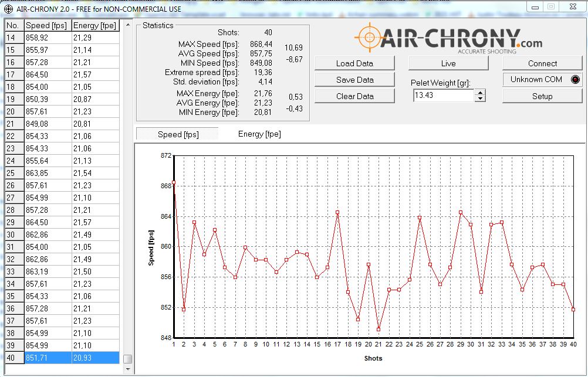Select shot 27 row number cell
The width and height of the screenshot is (588, 377).
pos(14,198)
